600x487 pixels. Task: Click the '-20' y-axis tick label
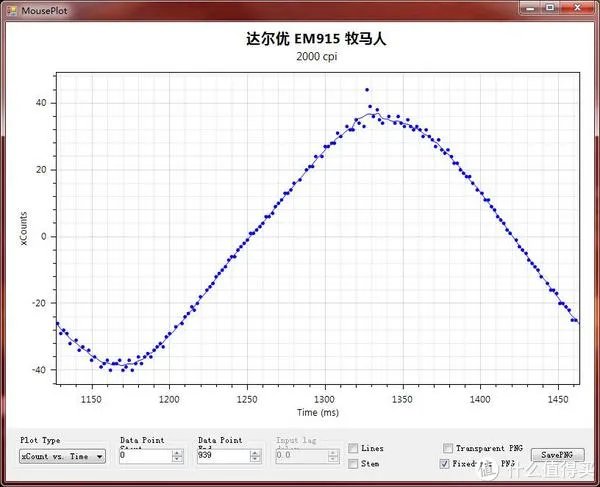pos(38,303)
